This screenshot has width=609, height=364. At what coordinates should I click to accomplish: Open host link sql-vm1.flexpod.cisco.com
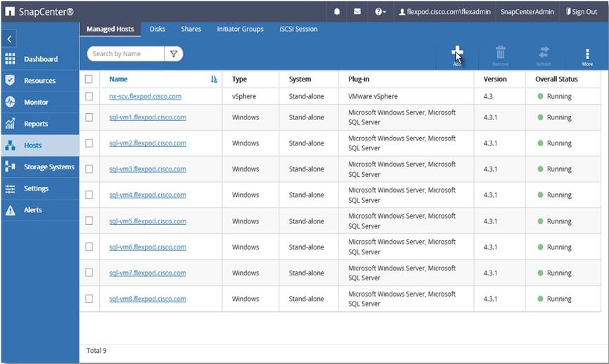click(148, 117)
